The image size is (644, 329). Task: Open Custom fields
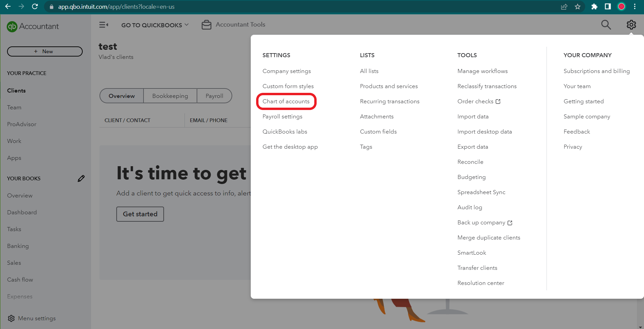click(x=378, y=132)
